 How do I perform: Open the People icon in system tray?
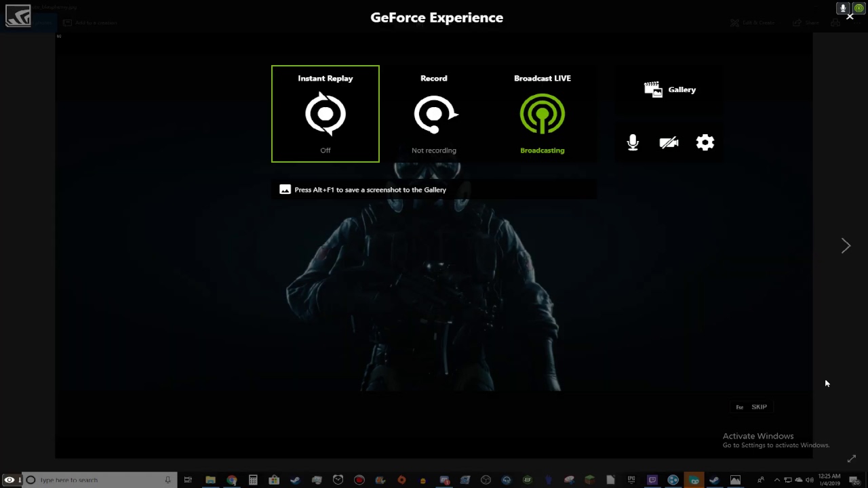coord(760,480)
